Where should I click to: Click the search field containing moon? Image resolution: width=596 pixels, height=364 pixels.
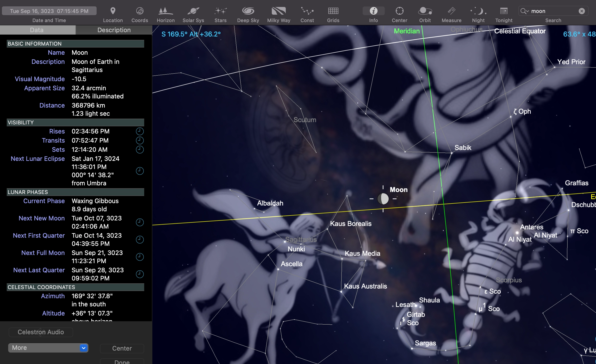tap(553, 11)
